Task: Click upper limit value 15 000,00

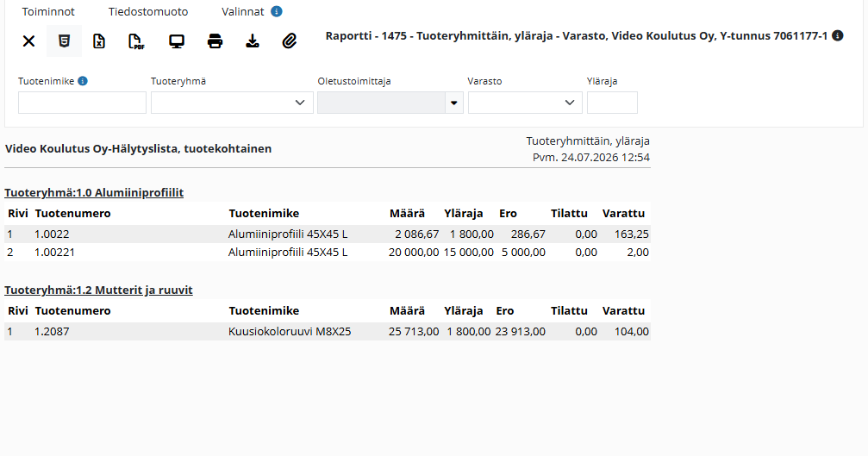Action: [x=468, y=253]
